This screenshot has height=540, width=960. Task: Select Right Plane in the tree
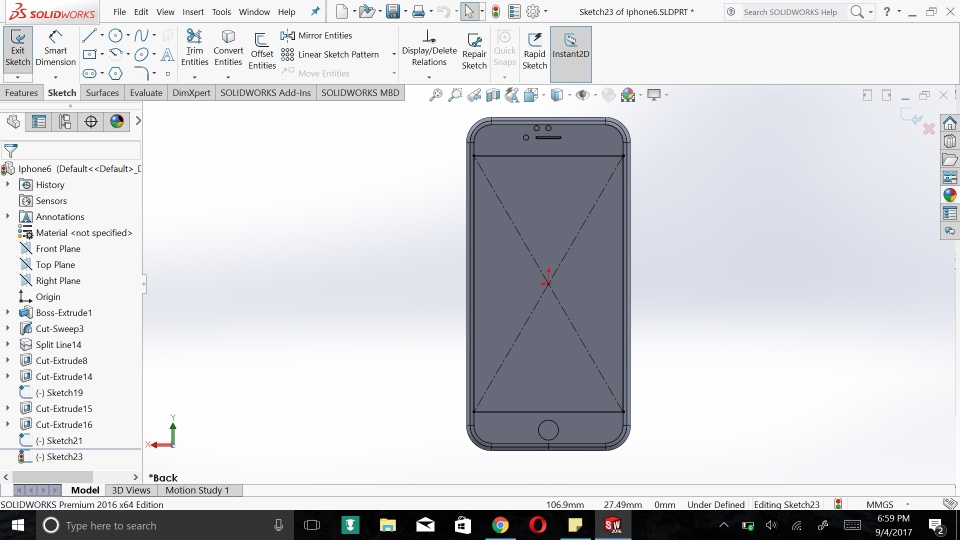tap(58, 280)
